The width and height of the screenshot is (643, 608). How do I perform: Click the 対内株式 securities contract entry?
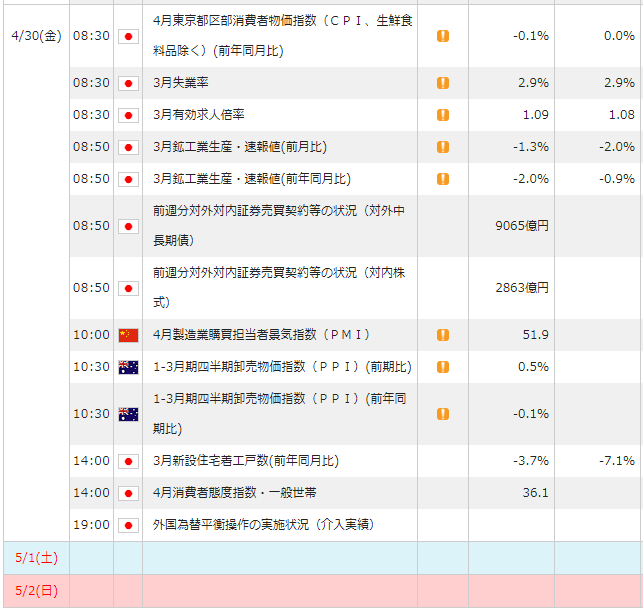point(279,287)
